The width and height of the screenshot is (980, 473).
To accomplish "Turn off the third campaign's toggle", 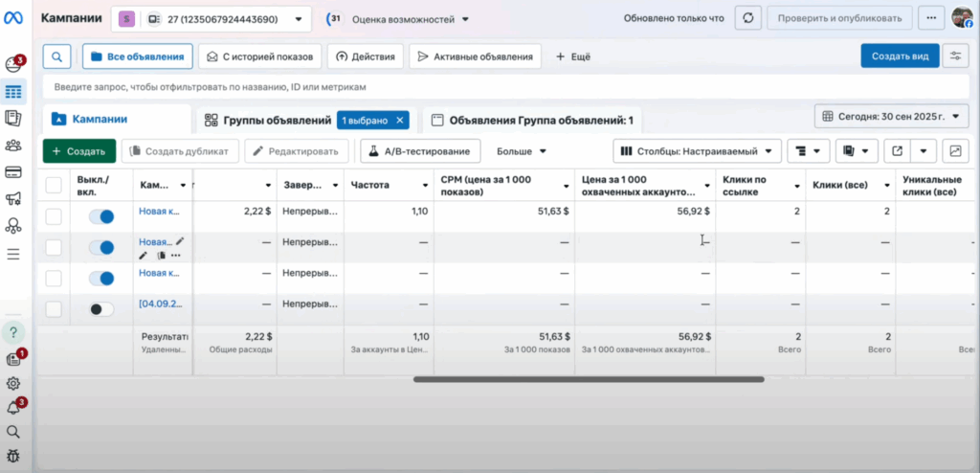I will 101,278.
